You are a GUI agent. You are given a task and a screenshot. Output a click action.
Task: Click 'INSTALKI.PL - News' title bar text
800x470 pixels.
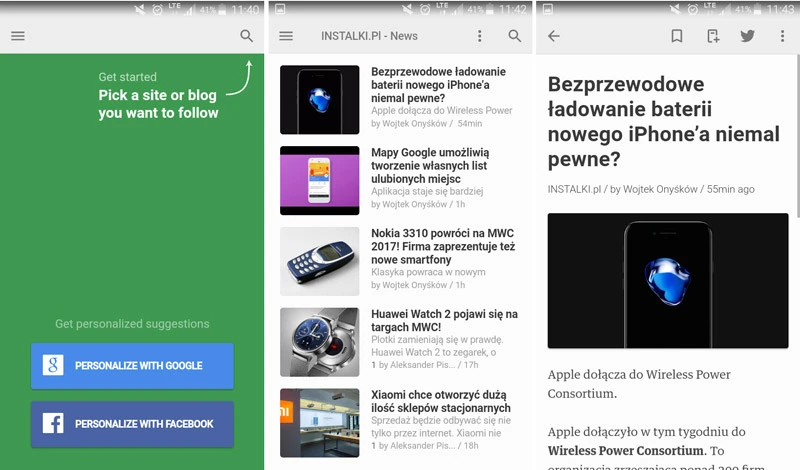(369, 36)
